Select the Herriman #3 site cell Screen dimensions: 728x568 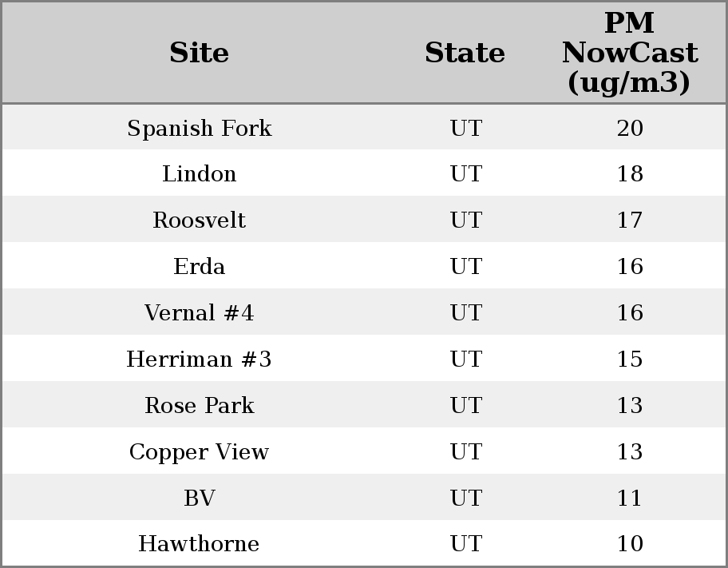[199, 359]
